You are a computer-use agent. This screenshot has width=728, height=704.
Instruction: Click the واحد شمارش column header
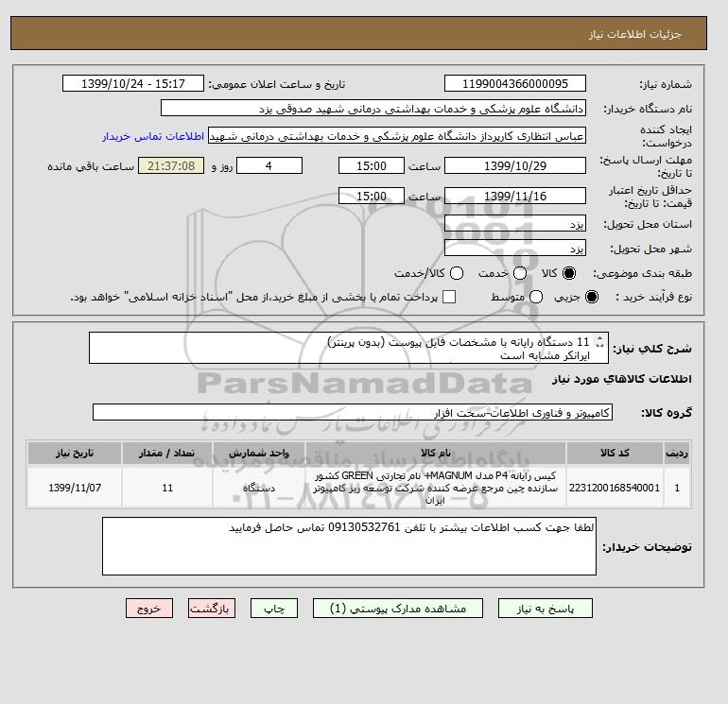point(259,453)
